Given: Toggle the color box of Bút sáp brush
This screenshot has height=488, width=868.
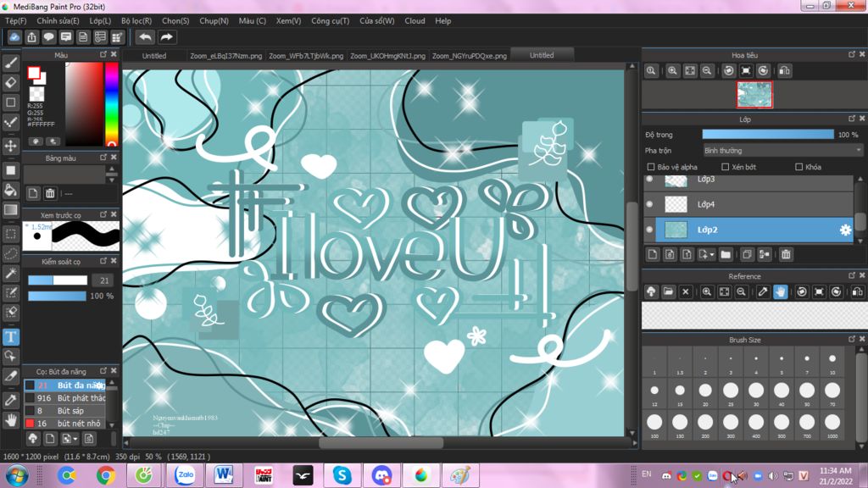Looking at the screenshot, I should [x=30, y=411].
